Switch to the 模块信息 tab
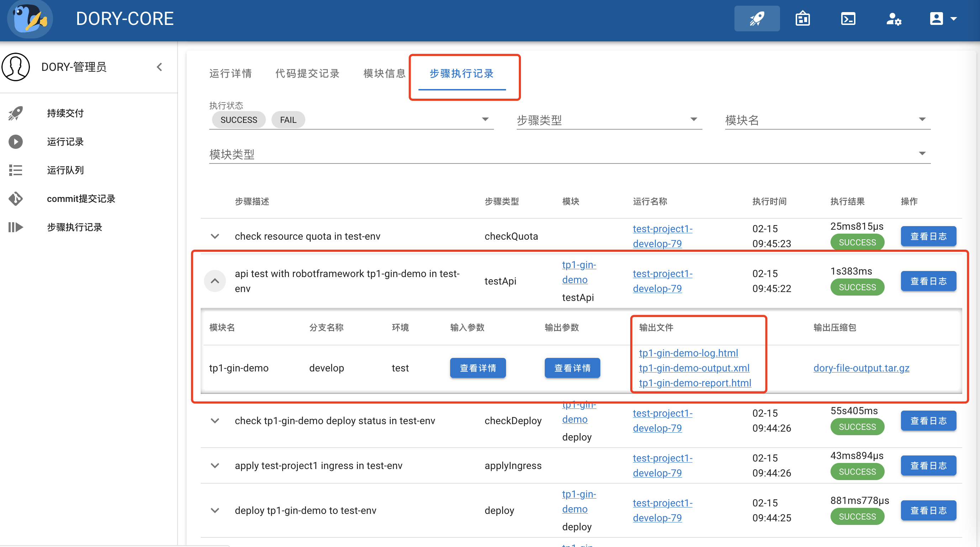 [x=384, y=73]
